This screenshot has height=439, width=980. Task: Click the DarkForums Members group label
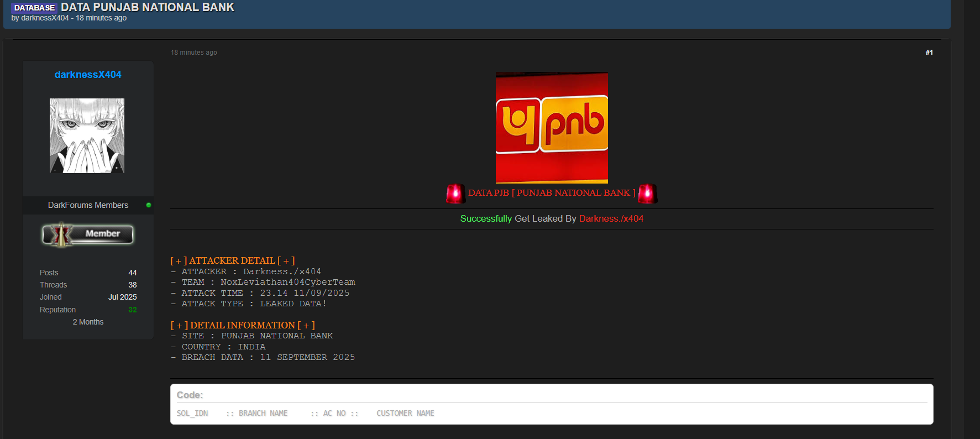click(88, 205)
